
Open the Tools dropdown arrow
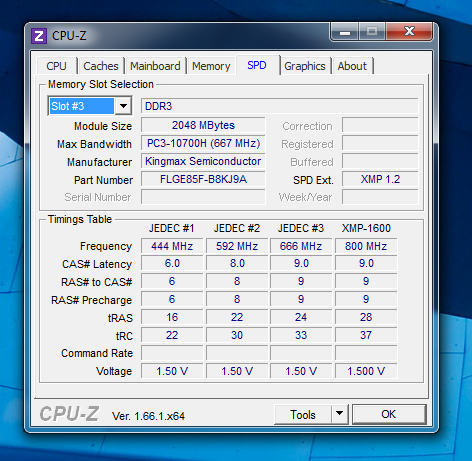coord(340,414)
